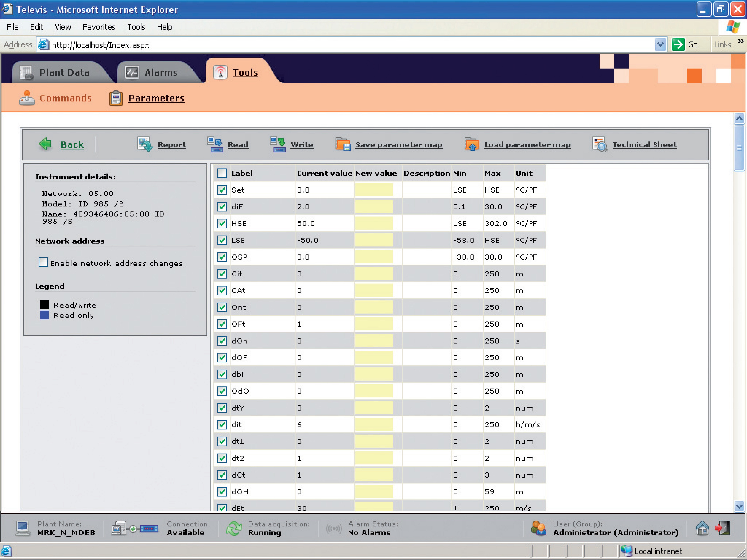Open the Help menu
Screen dimensions: 747x560
(164, 27)
